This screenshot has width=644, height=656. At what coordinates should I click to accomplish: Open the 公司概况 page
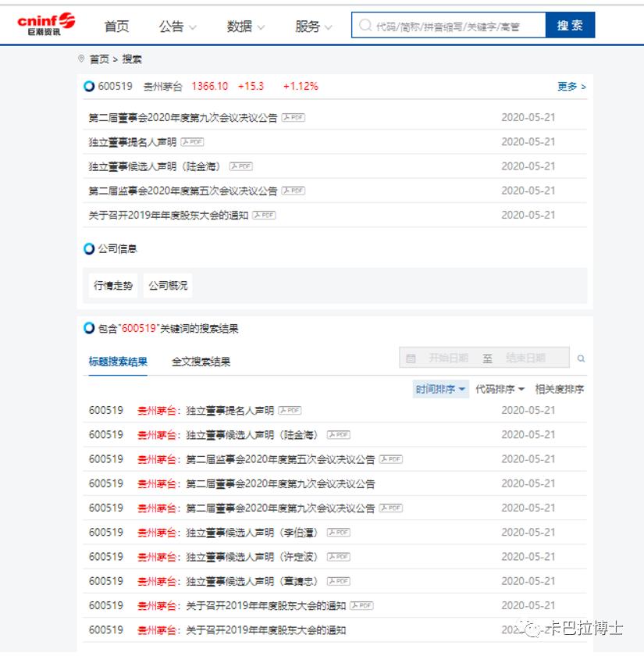pos(168,286)
